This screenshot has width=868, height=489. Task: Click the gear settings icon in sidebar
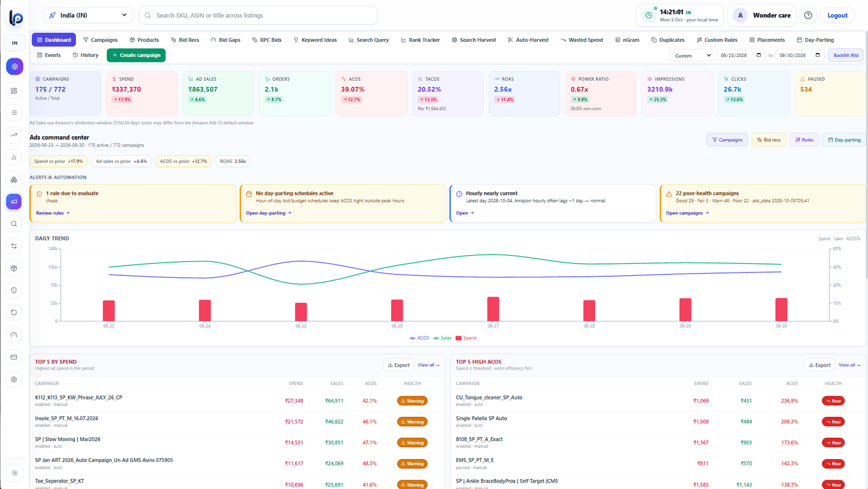(14, 379)
